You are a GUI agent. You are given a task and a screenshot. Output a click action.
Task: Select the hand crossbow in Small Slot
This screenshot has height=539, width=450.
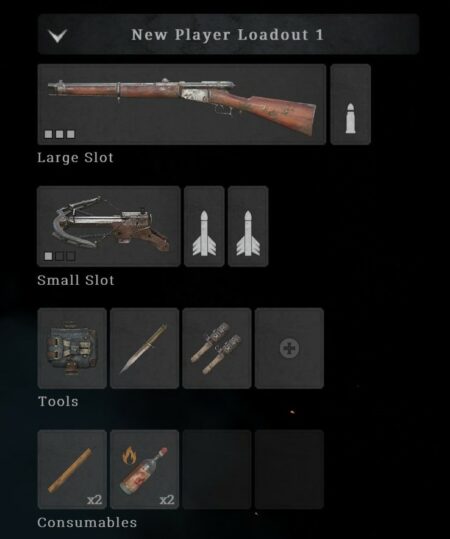pyautogui.click(x=109, y=226)
